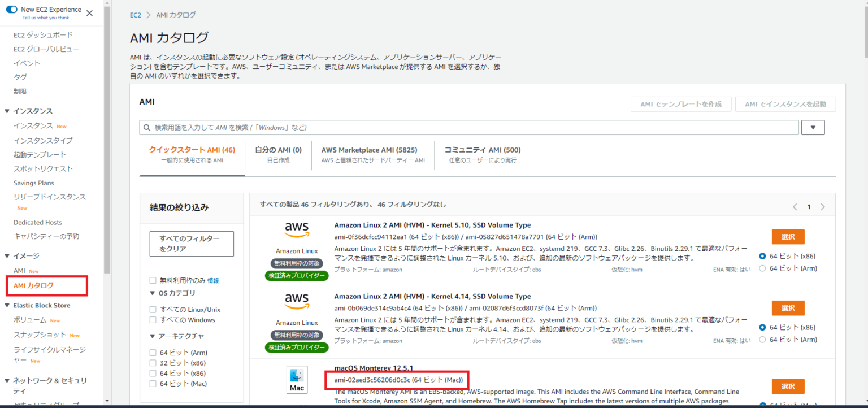Close the New EC2 Experience panel
Viewport: 868px width, 408px height.
coord(89,12)
